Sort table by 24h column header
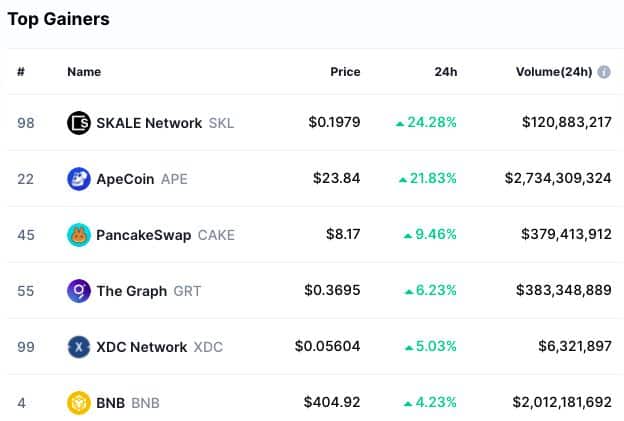 click(x=446, y=72)
